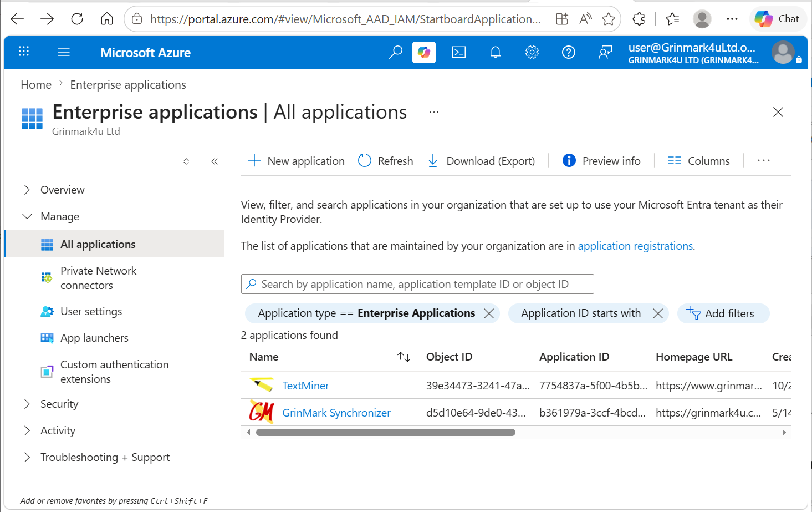
Task: Open browser extensions puzzle icon
Action: tap(639, 19)
